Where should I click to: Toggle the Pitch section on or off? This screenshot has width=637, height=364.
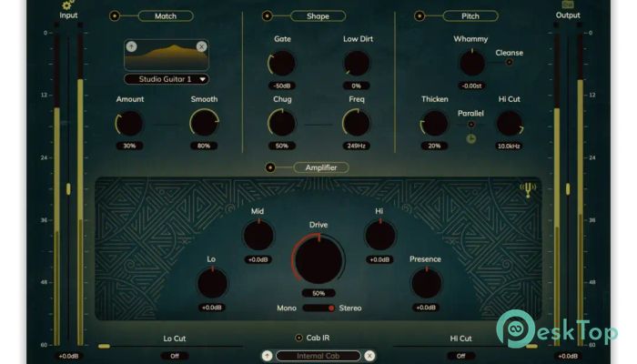(x=420, y=16)
